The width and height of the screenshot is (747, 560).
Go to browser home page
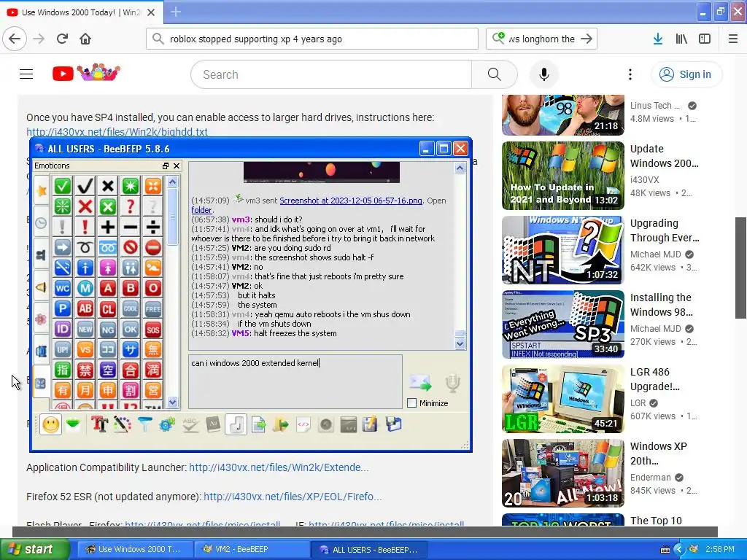pyautogui.click(x=85, y=39)
